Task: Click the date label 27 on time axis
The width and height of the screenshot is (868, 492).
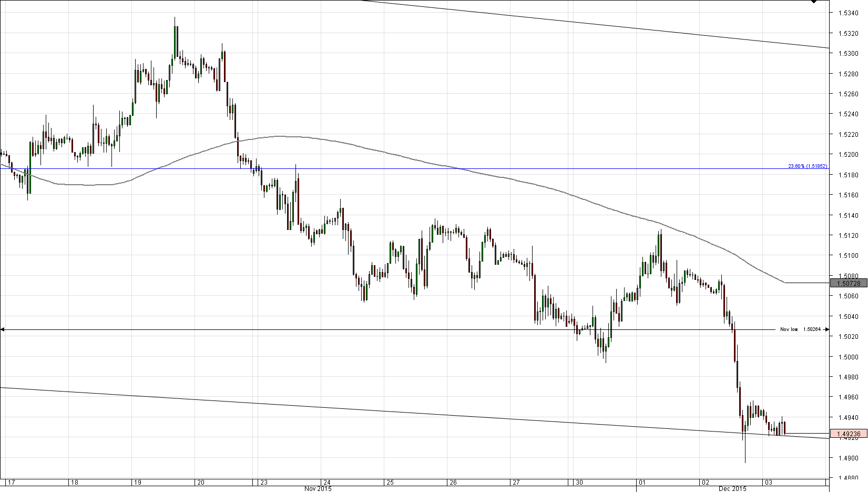Action: 516,482
